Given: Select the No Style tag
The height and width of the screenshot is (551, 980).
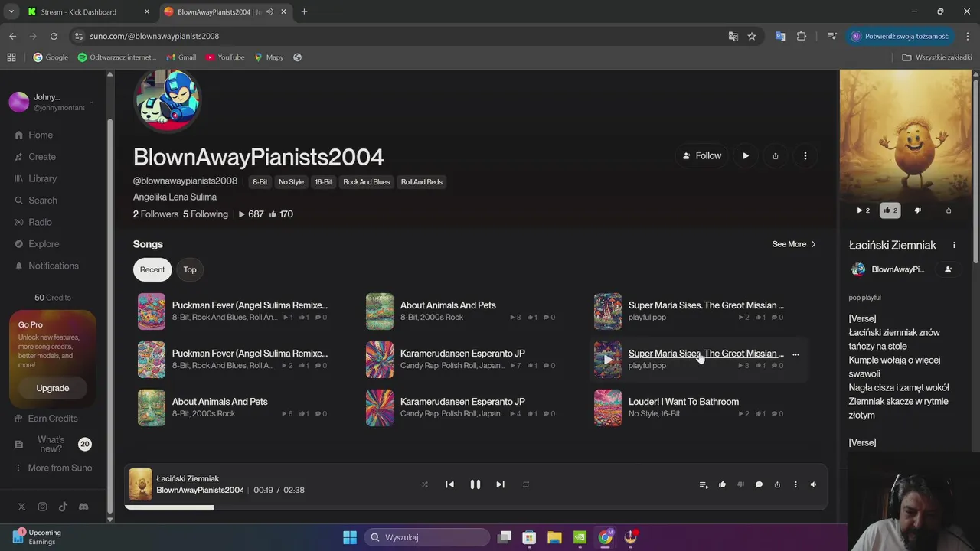Looking at the screenshot, I should [291, 182].
